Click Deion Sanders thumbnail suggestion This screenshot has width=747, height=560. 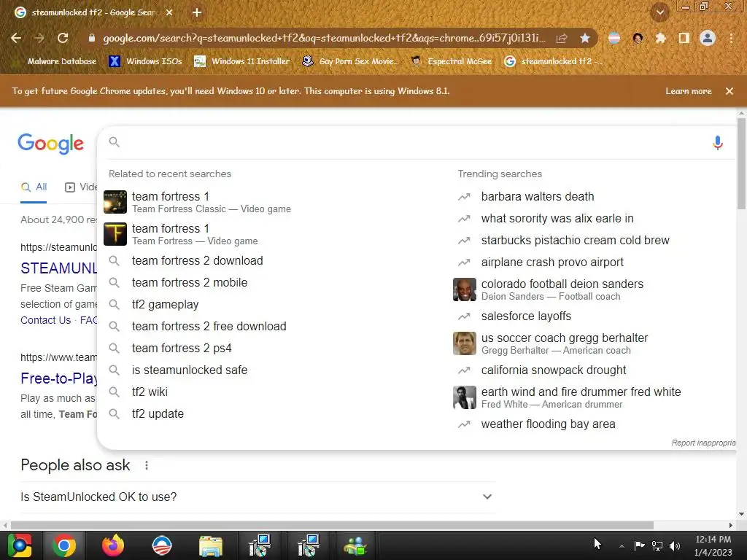[x=464, y=289]
